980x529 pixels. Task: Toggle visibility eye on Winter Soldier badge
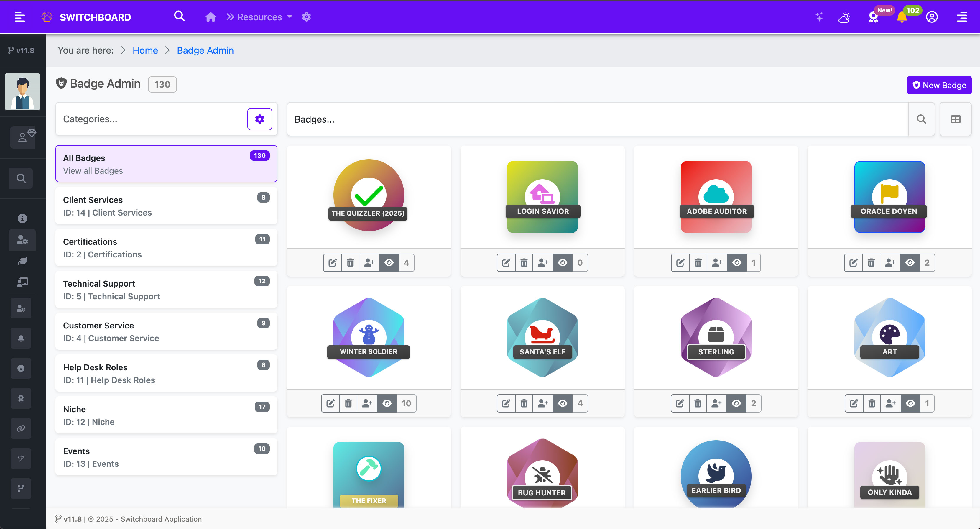point(387,403)
